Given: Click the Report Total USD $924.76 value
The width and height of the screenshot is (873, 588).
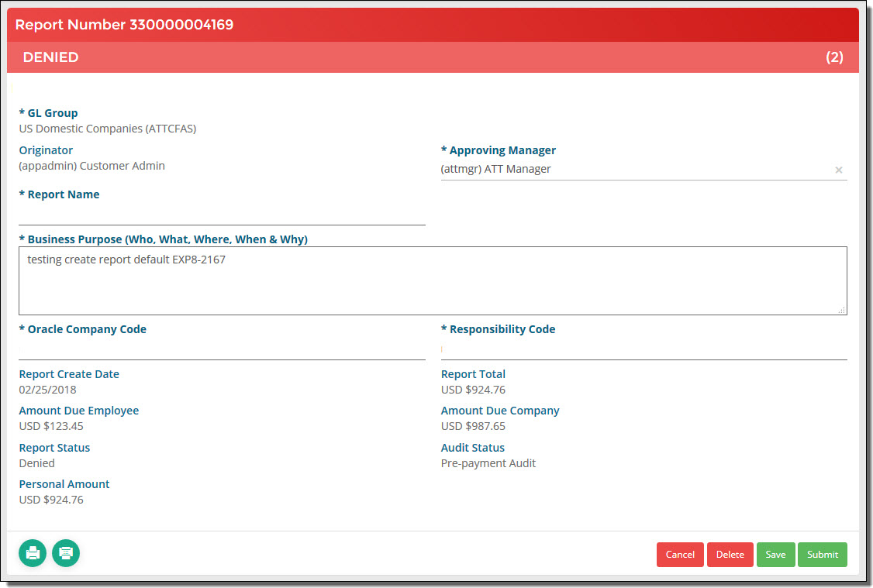Looking at the screenshot, I should (x=473, y=390).
